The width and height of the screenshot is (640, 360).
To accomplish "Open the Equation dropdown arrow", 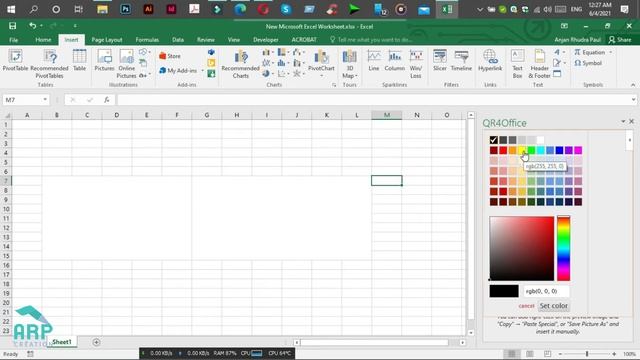I will tap(611, 52).
